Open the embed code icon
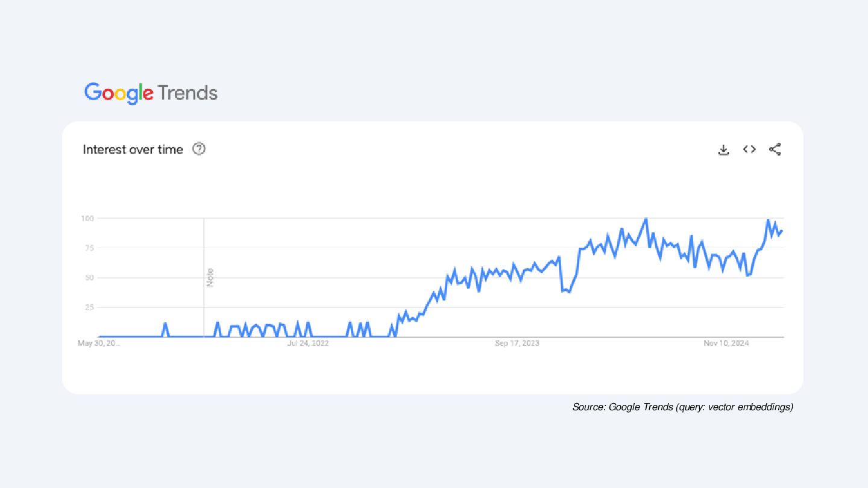Image resolution: width=868 pixels, height=488 pixels. click(749, 149)
